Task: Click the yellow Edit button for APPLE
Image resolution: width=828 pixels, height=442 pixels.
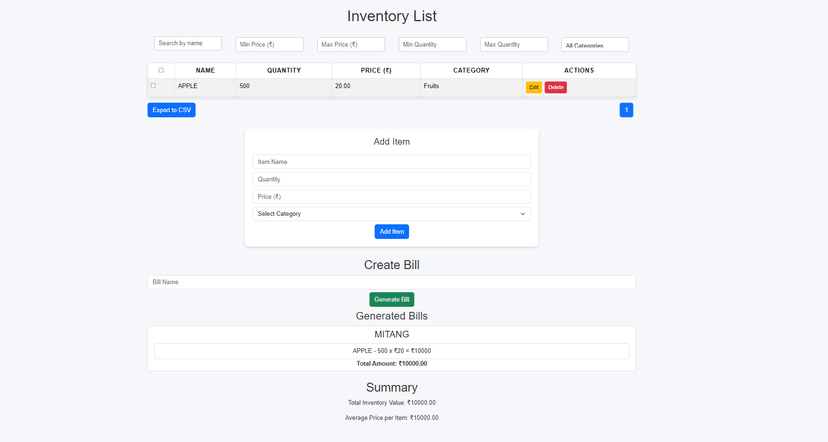Action: pos(534,87)
